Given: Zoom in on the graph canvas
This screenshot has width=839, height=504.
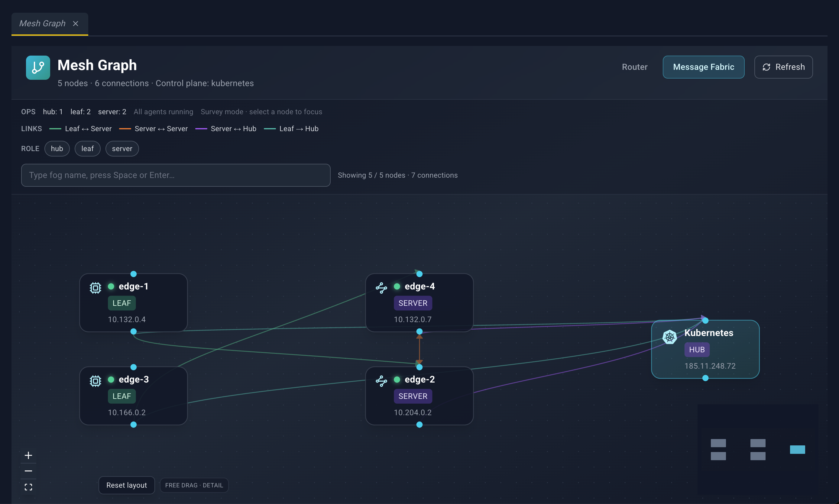Looking at the screenshot, I should coord(28,455).
